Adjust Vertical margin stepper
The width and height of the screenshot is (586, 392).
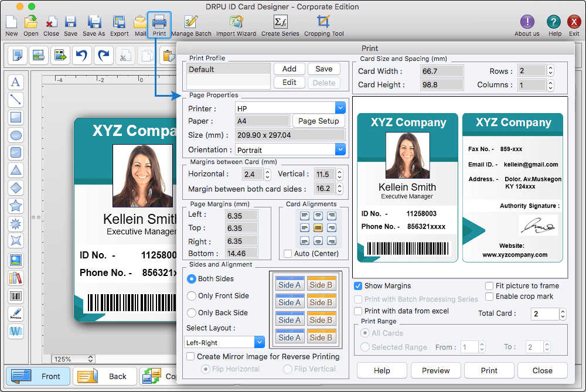(x=339, y=174)
